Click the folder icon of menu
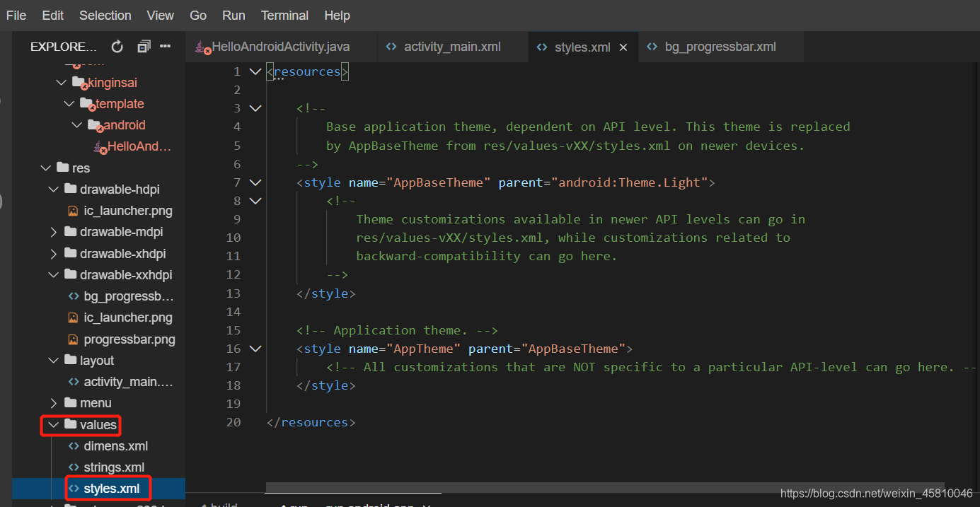This screenshot has width=980, height=507. (x=70, y=402)
